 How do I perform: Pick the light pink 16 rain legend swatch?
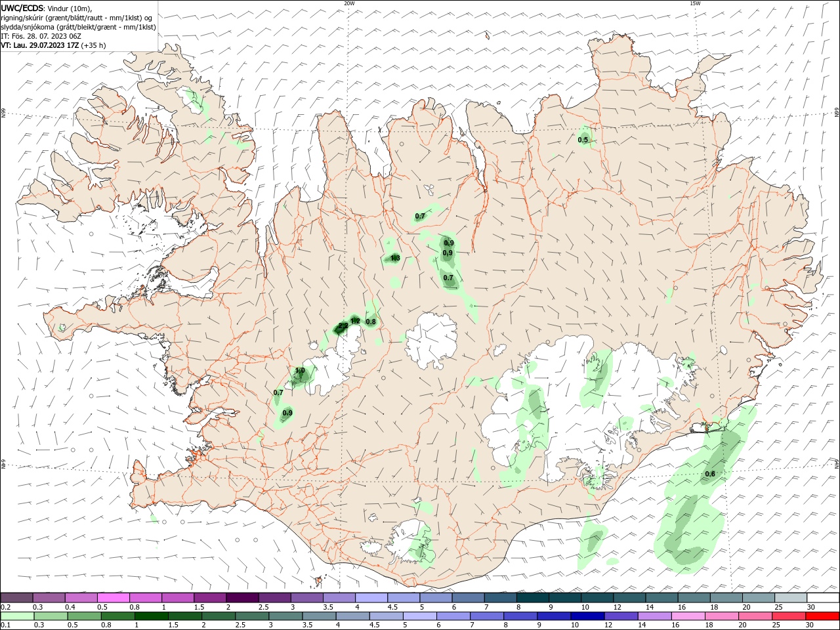[x=687, y=616]
